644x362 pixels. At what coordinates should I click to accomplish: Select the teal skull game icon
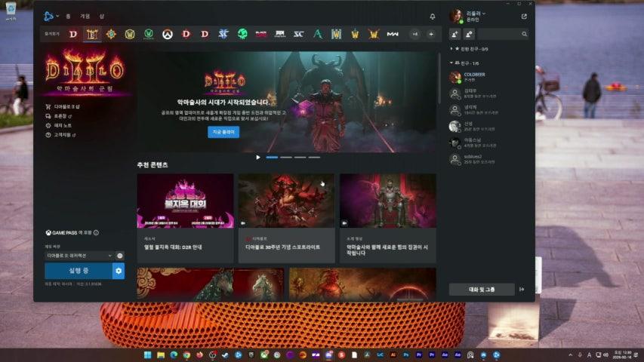242,34
